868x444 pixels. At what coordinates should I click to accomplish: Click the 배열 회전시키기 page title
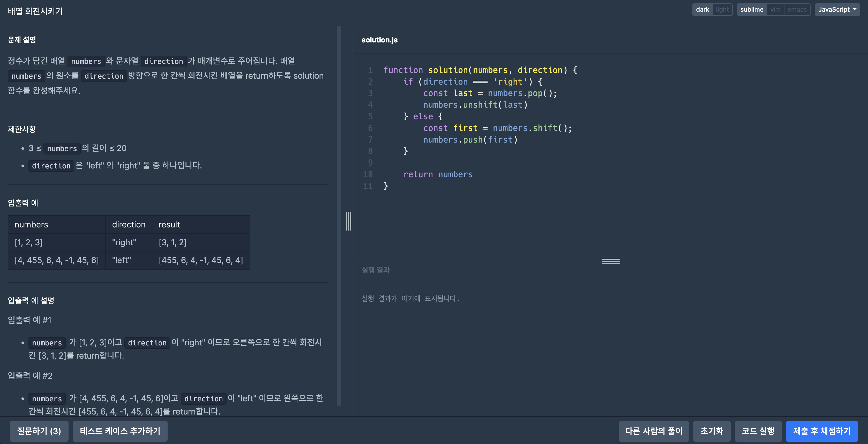(35, 11)
